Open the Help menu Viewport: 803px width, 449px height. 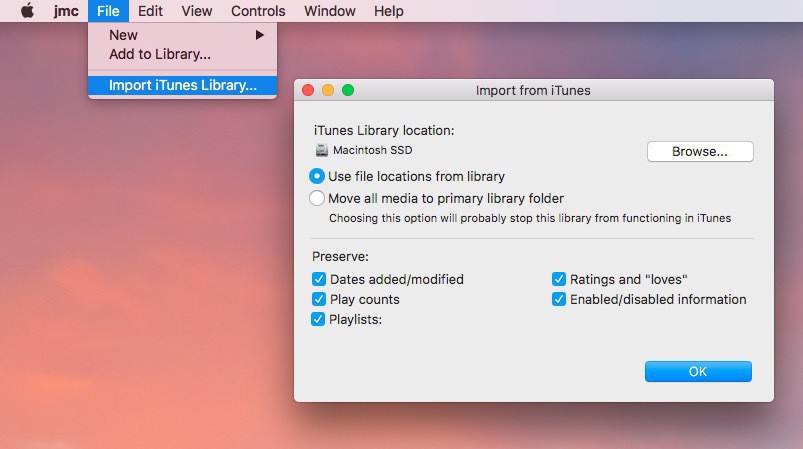389,11
